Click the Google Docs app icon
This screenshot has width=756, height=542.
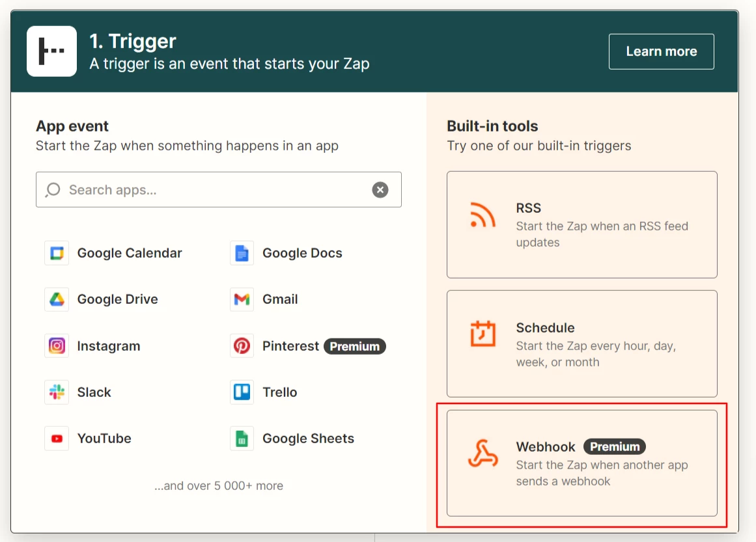[242, 253]
